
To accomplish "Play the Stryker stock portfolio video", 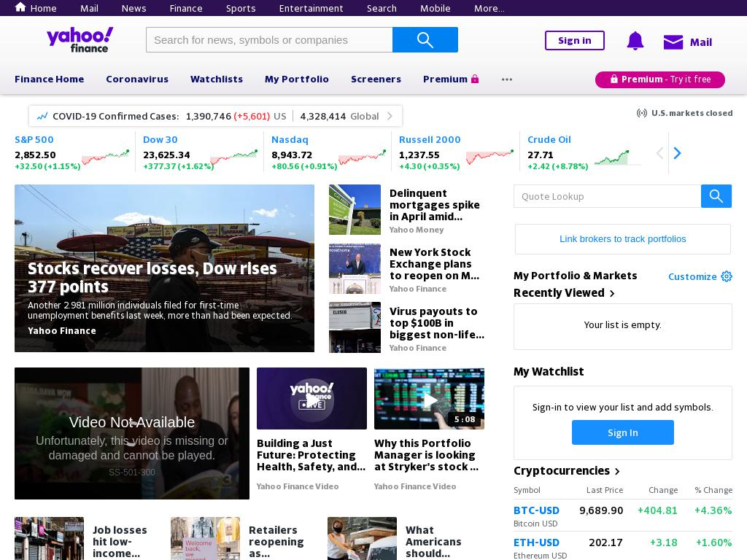I will click(429, 399).
